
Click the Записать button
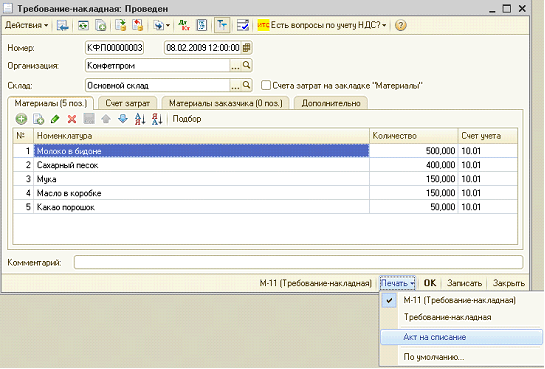(464, 283)
